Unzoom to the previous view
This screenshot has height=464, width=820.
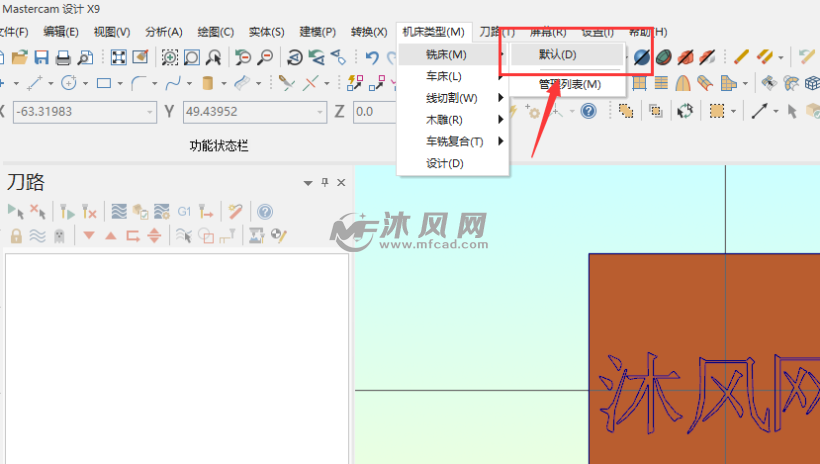tap(243, 57)
